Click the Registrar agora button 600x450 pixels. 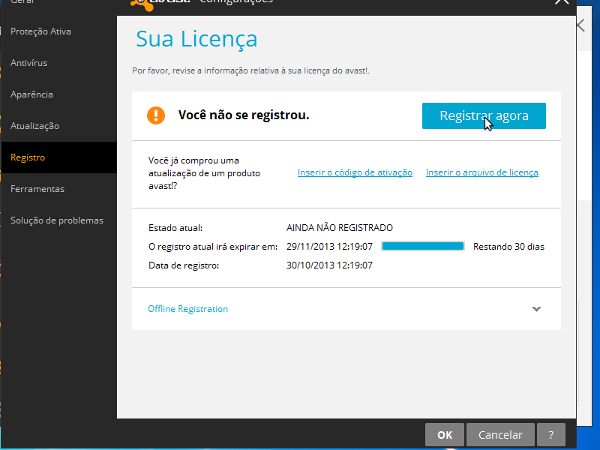point(484,116)
